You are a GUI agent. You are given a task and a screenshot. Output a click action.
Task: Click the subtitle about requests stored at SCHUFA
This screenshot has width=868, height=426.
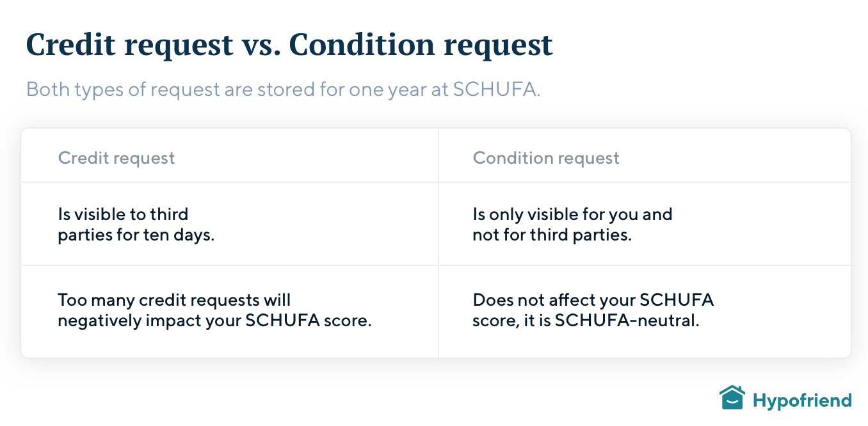284,90
